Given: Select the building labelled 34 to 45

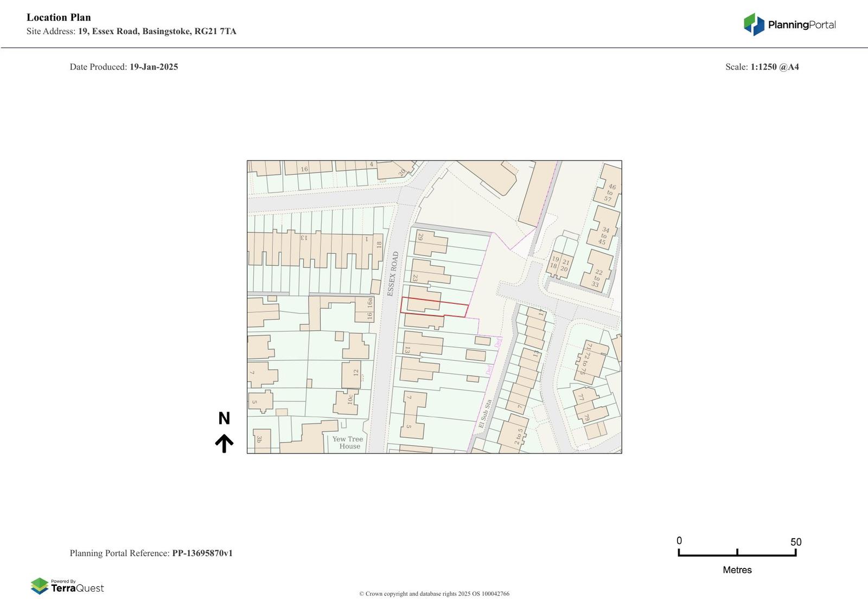Looking at the screenshot, I should 604,228.
